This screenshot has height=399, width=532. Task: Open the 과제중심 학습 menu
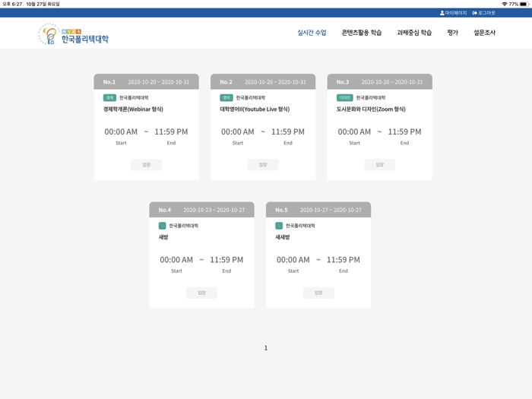[414, 33]
